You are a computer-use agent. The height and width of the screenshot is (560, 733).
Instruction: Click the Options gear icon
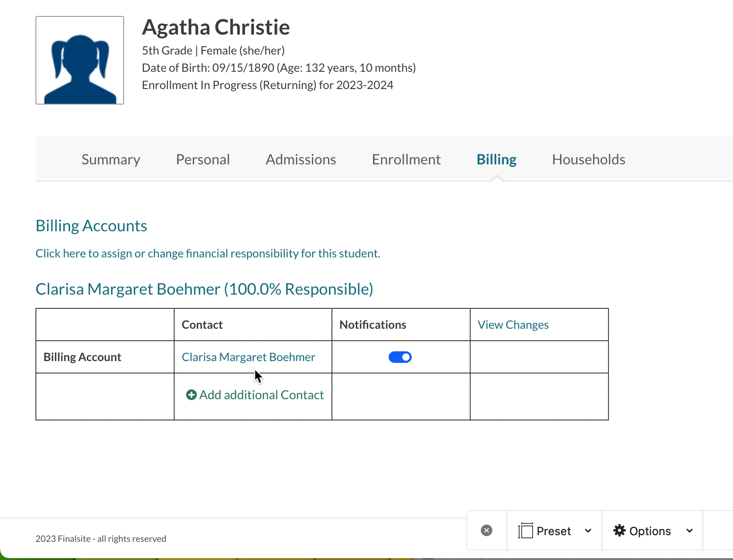point(619,530)
